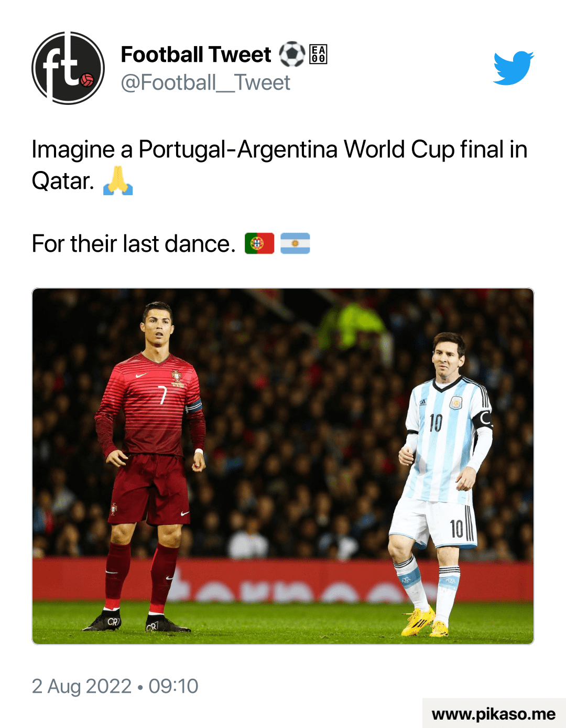Viewport: 566px width, 728px height.
Task: Open the @Football__Tweet handle
Action: [205, 83]
